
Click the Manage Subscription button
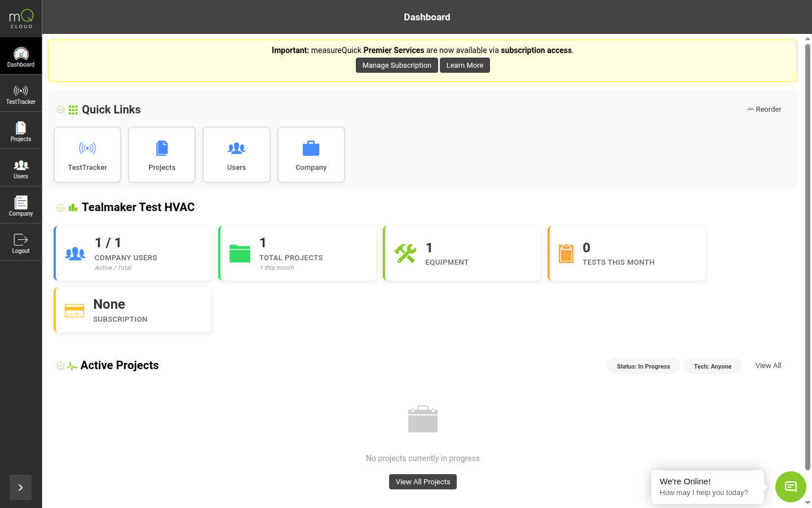point(396,65)
